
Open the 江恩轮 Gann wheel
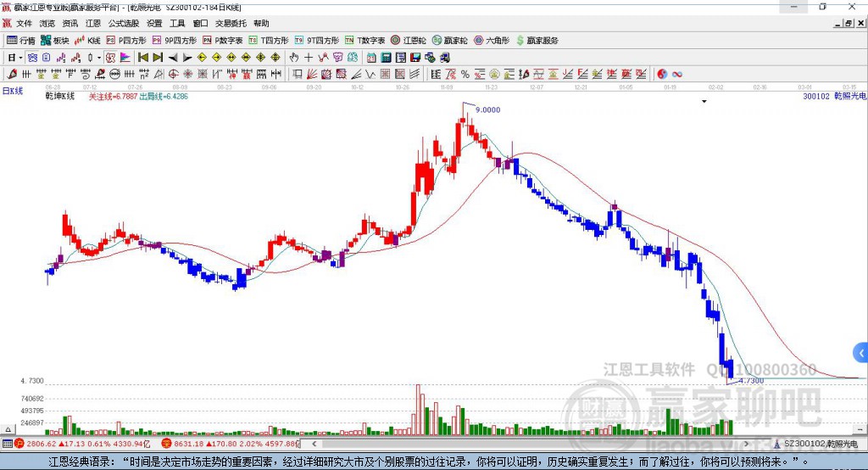pyautogui.click(x=409, y=41)
